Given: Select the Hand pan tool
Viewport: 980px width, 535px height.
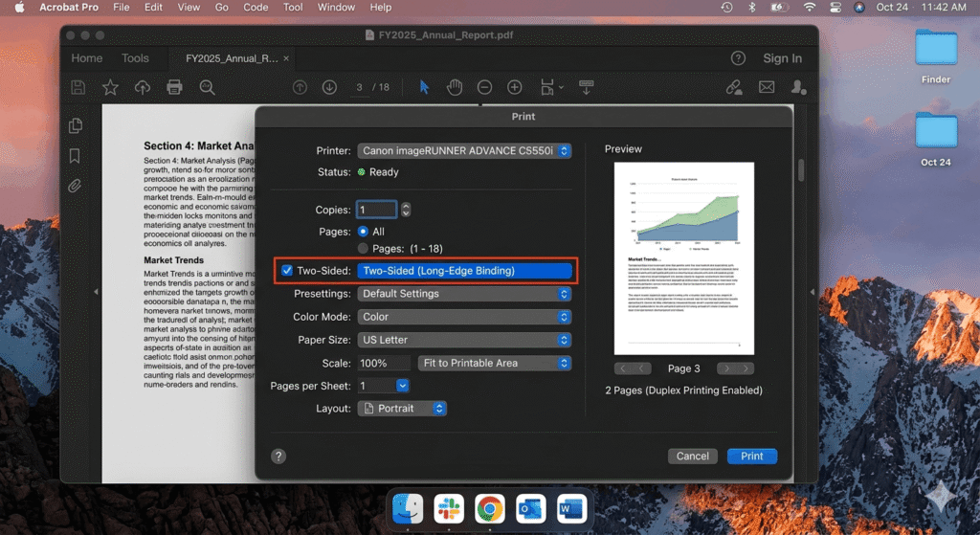Looking at the screenshot, I should [x=455, y=87].
